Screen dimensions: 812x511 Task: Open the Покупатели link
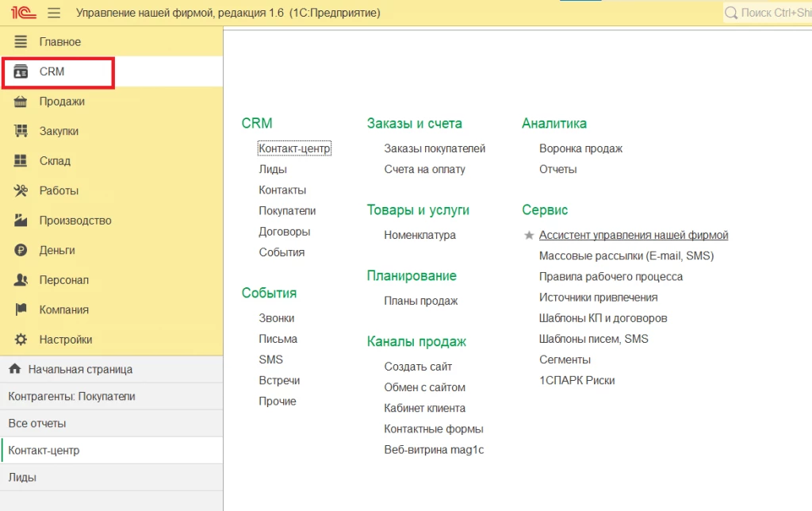pyautogui.click(x=287, y=211)
